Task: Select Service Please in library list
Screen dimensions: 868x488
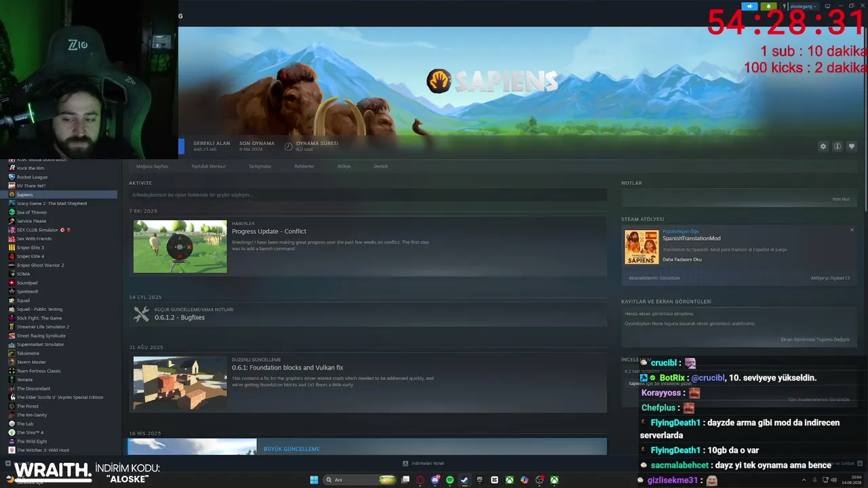Action: [x=31, y=221]
